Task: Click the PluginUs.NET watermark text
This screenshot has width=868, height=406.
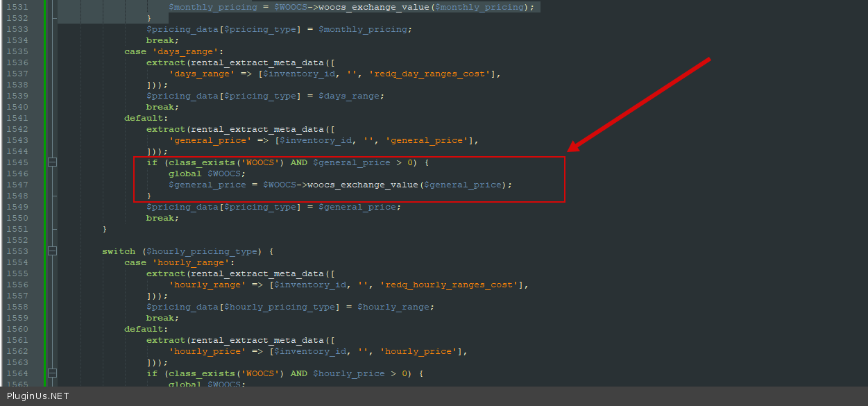Action: click(38, 396)
